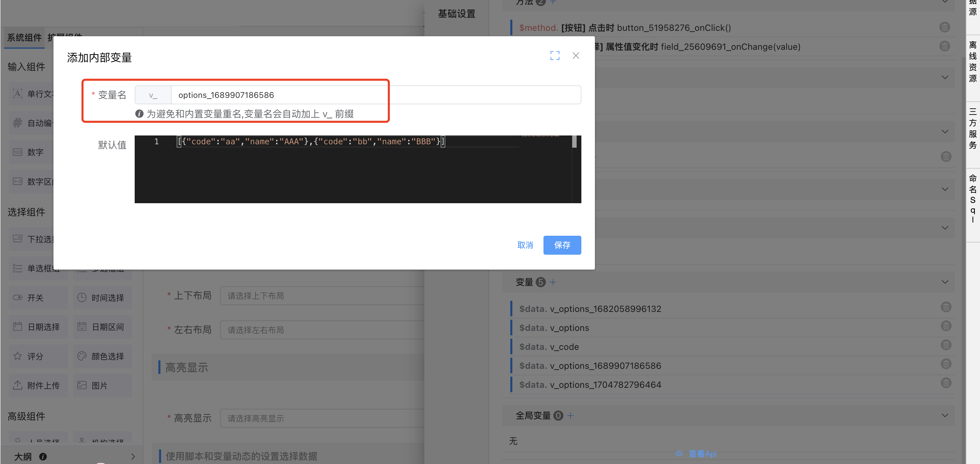Expand the 大纲 outline panel arrow
980x464 pixels.
click(133, 457)
